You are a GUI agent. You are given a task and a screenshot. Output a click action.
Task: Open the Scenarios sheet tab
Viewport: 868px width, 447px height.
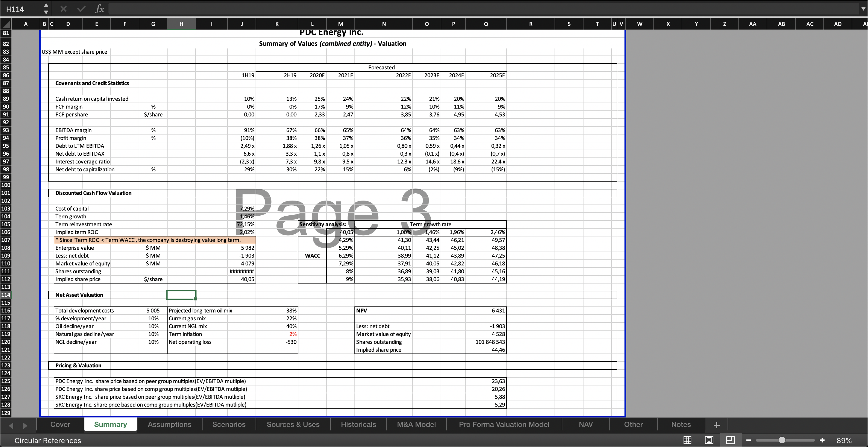click(229, 424)
